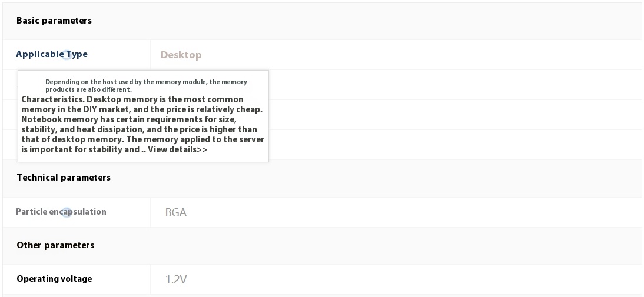
Task: Select the Applicable Type label
Action: tap(52, 54)
